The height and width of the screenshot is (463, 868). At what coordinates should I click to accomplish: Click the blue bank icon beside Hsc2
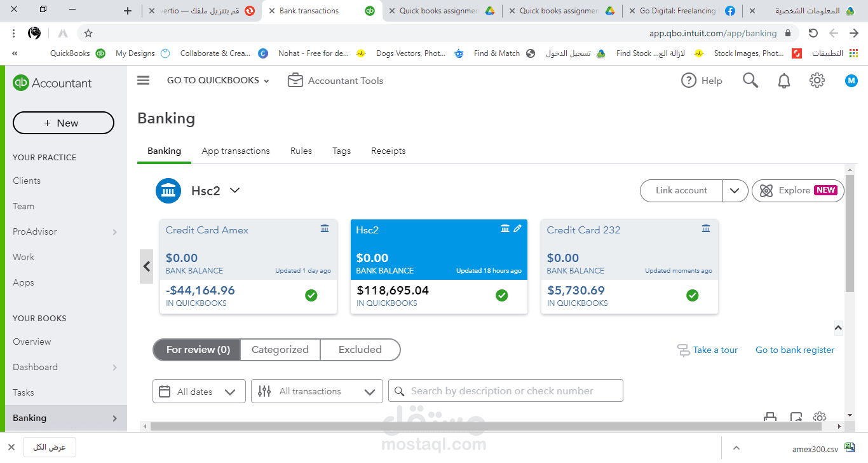(x=168, y=191)
